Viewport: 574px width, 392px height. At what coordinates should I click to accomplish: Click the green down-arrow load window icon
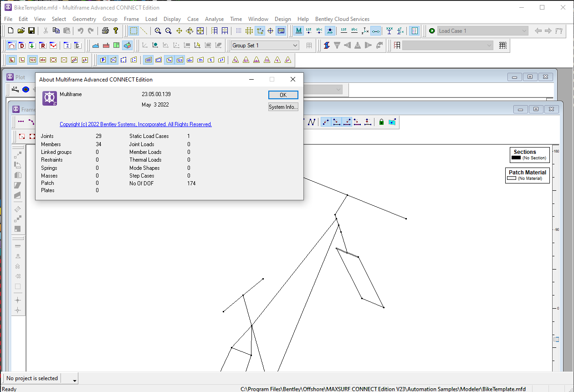[x=32, y=46]
